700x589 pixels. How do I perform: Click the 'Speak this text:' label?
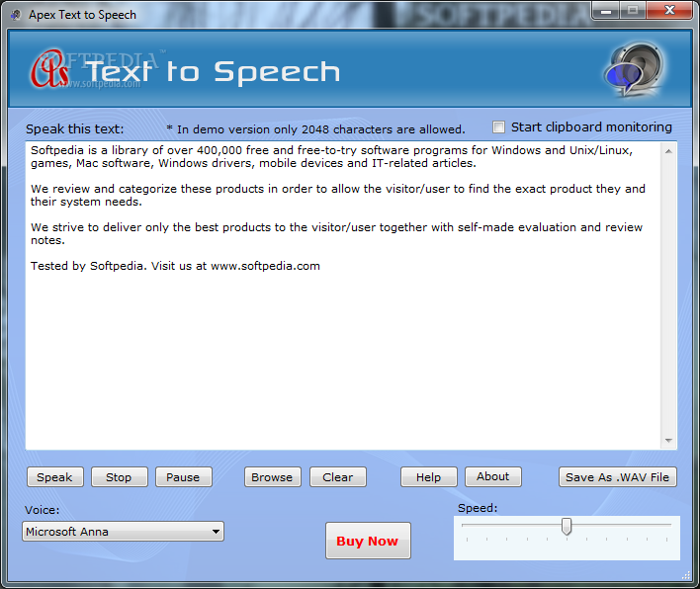tap(74, 128)
